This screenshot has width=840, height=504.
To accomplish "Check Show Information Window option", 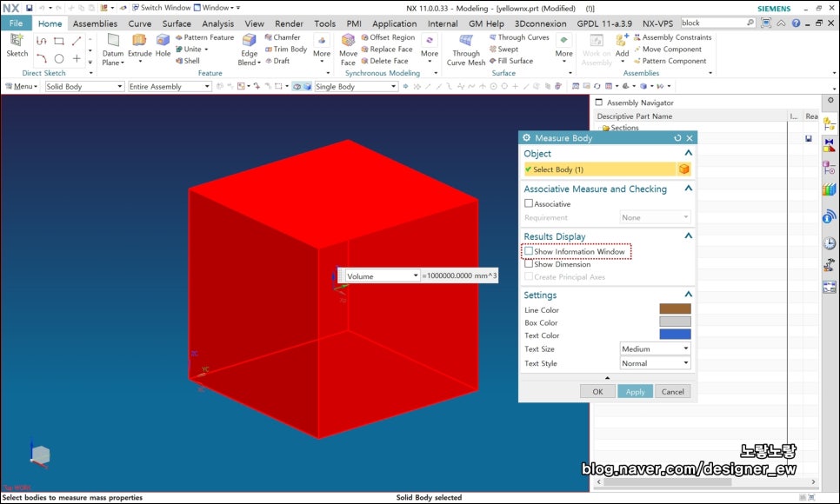I will (x=529, y=251).
